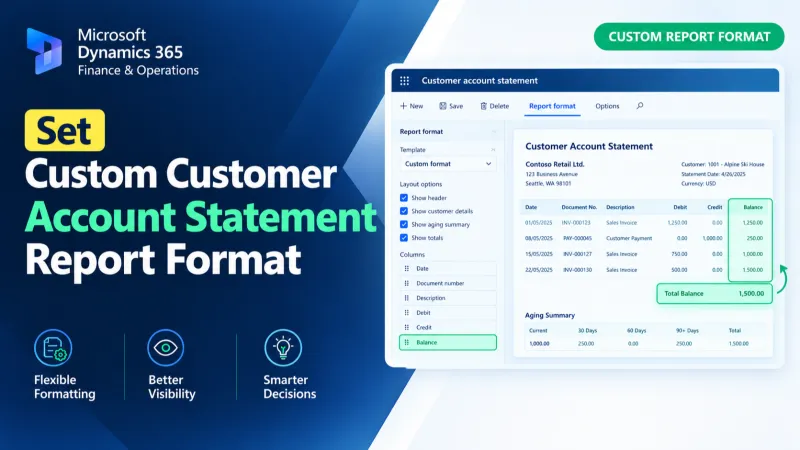
Task: Select the highlighted Balance column row
Action: [x=447, y=342]
